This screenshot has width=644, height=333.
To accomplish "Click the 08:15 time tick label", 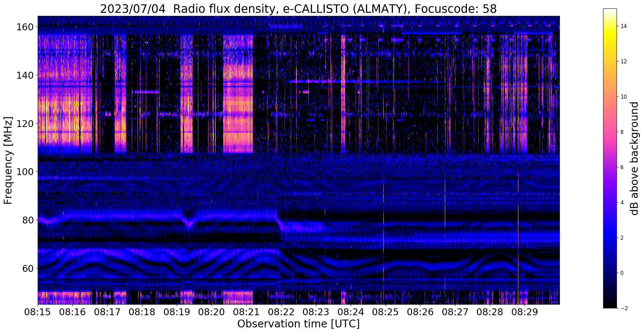I will click(x=38, y=312).
